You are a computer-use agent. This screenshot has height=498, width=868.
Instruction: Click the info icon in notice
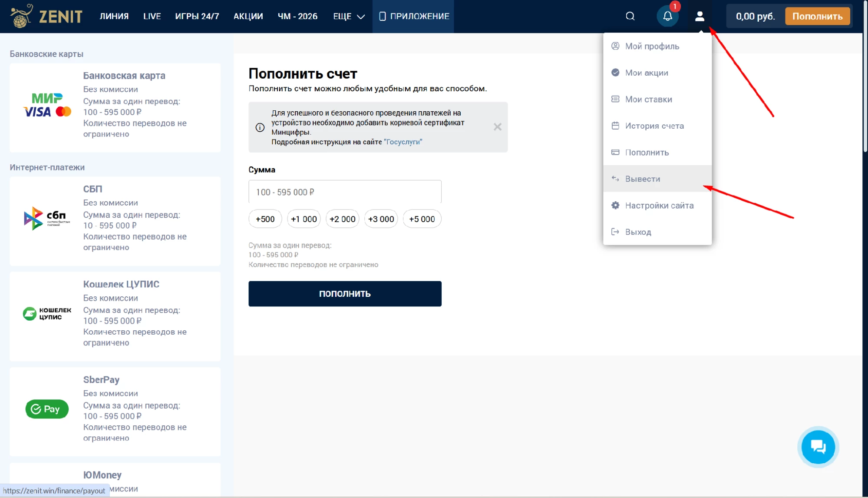click(260, 127)
